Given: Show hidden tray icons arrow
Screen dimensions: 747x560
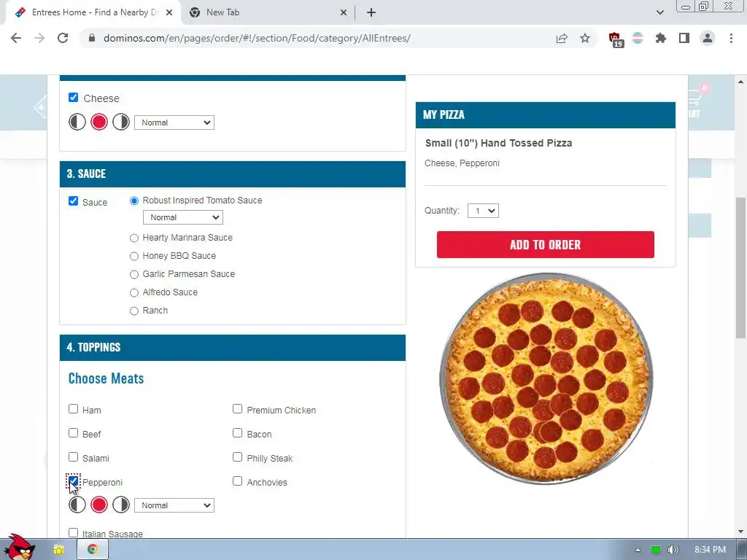Looking at the screenshot, I should 638,550.
